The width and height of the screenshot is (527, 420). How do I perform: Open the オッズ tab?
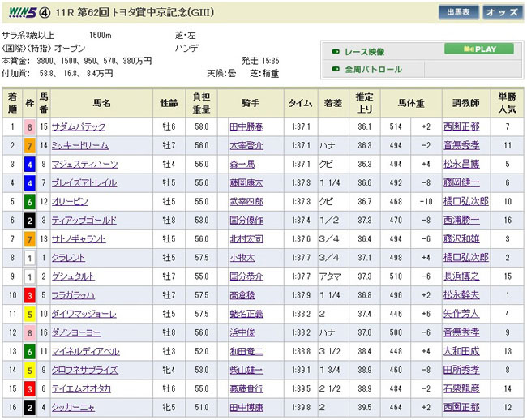coord(503,12)
